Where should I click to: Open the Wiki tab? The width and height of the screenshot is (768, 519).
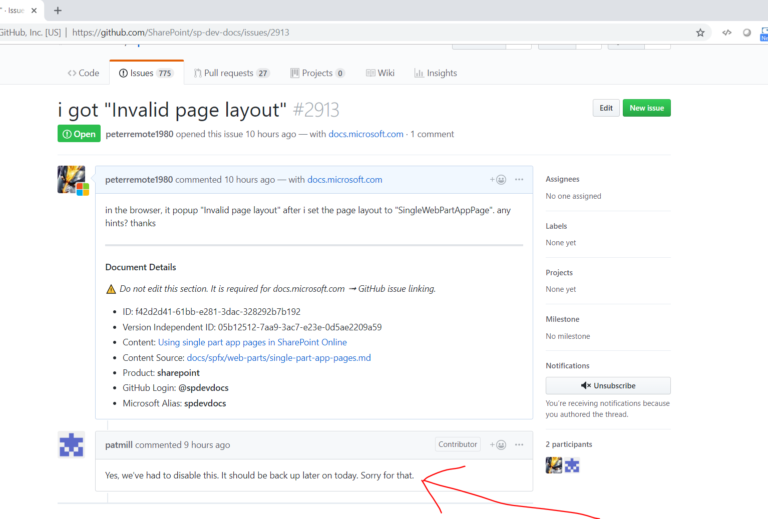point(380,73)
